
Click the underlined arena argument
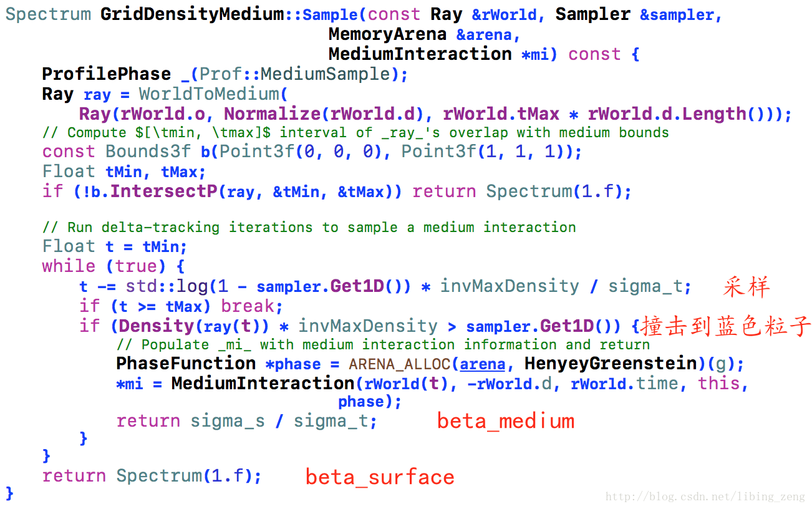tap(483, 364)
